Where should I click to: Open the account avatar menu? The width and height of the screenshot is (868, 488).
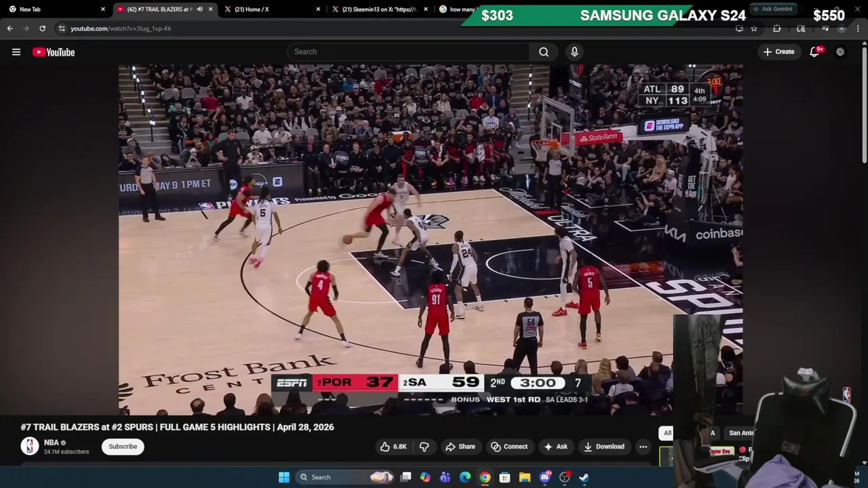[840, 52]
